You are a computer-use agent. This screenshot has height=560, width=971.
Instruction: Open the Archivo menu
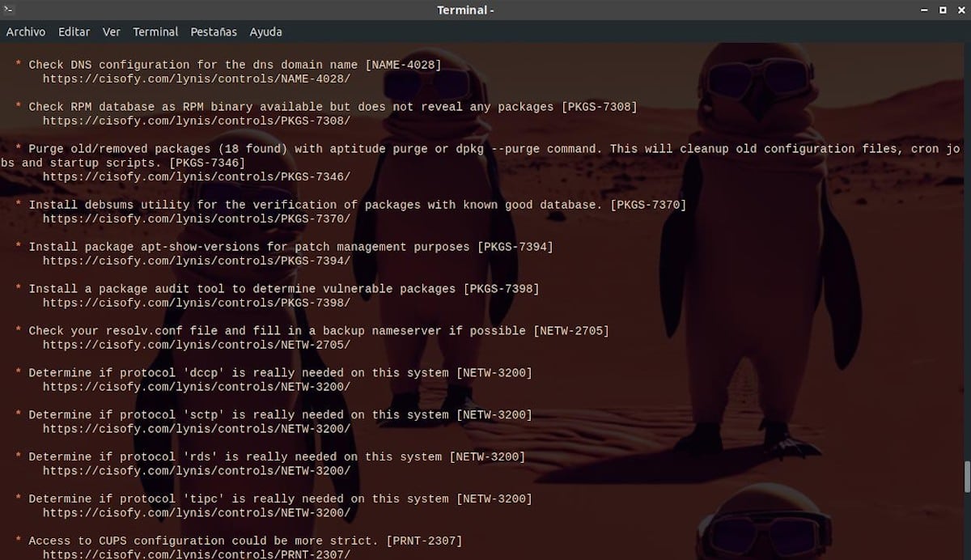pos(26,32)
